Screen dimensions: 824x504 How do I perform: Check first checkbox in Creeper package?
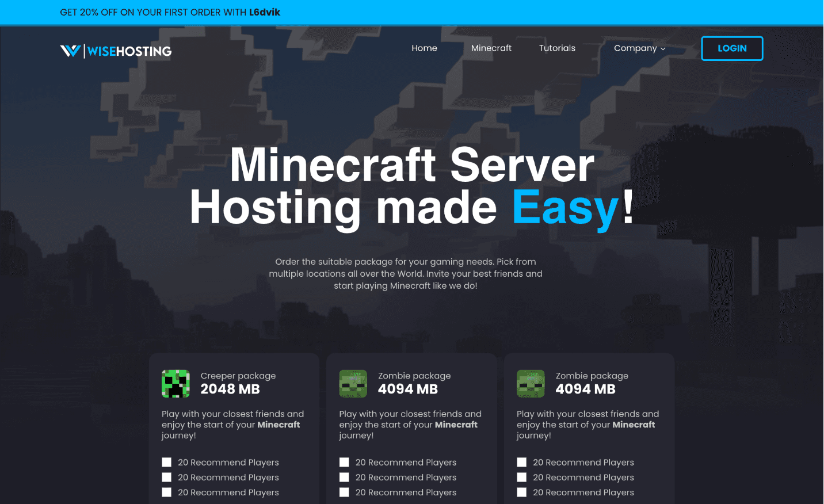point(167,462)
